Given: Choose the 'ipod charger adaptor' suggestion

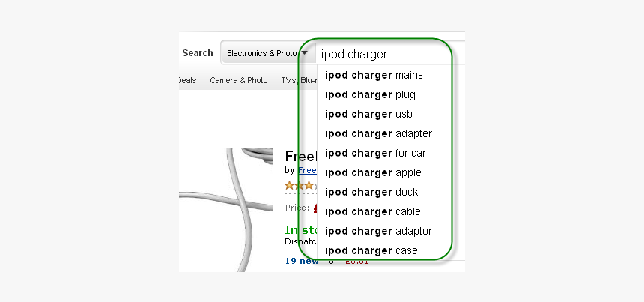Looking at the screenshot, I should (378, 231).
